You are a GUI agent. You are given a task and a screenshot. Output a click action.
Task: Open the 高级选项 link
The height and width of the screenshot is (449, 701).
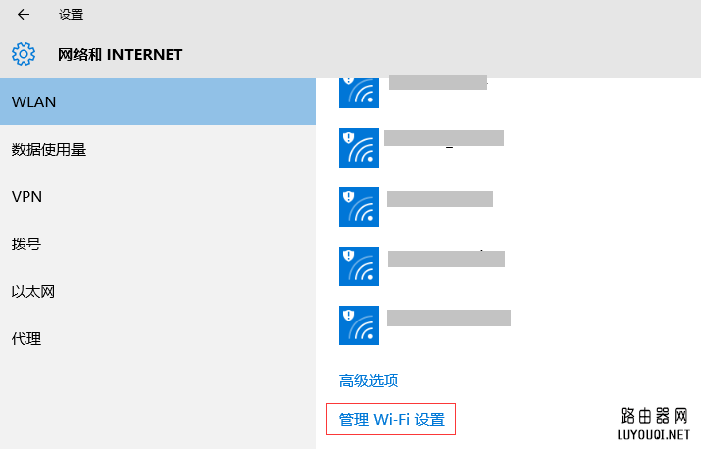pyautogui.click(x=369, y=380)
